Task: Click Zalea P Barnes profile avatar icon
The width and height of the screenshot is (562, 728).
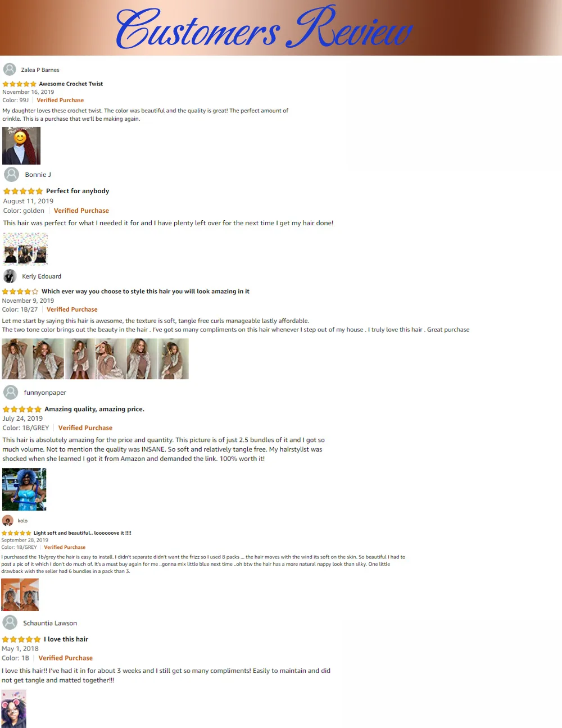Action: click(x=10, y=69)
